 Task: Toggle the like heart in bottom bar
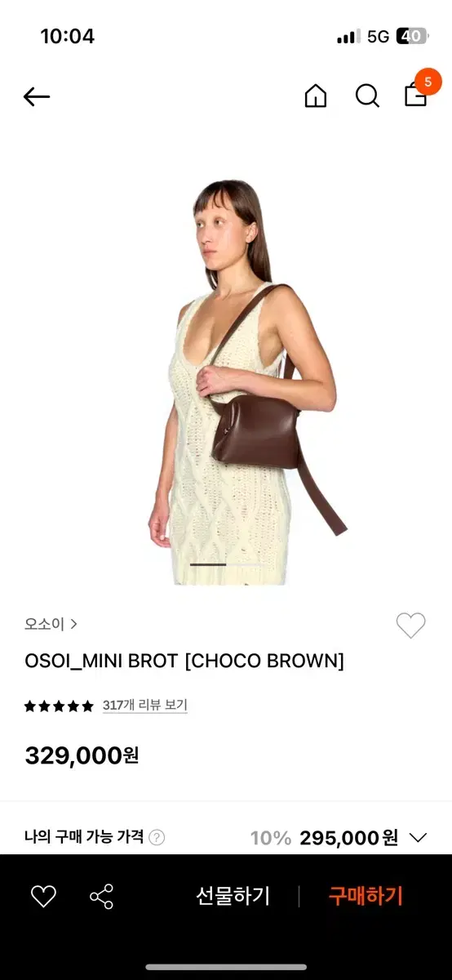click(x=43, y=897)
